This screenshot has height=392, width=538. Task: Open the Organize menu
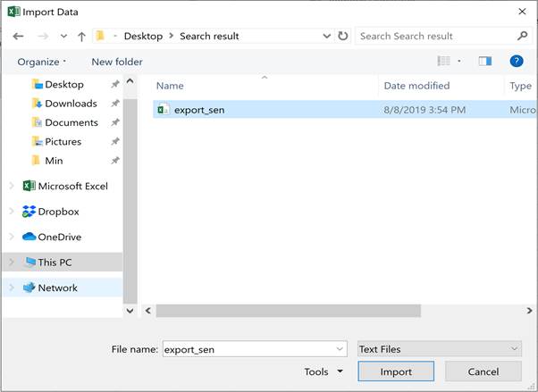(41, 62)
